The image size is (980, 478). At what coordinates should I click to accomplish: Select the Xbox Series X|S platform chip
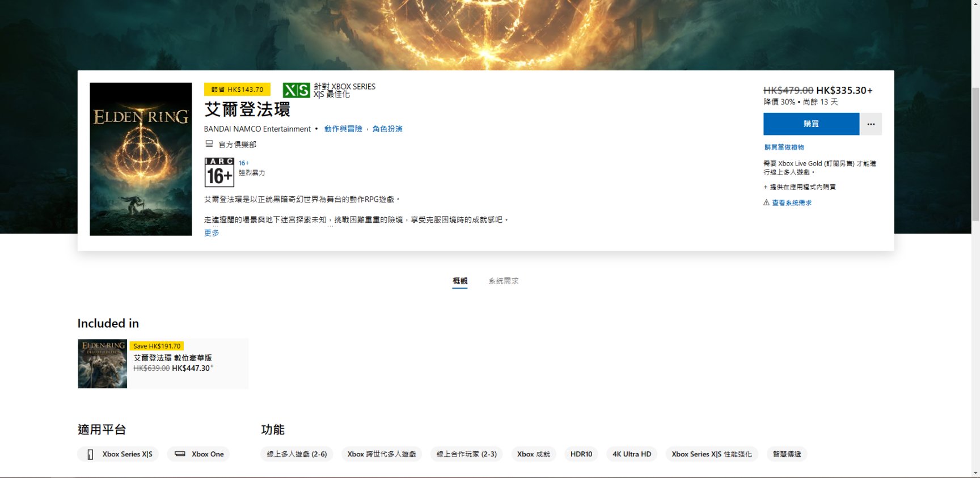click(x=118, y=454)
